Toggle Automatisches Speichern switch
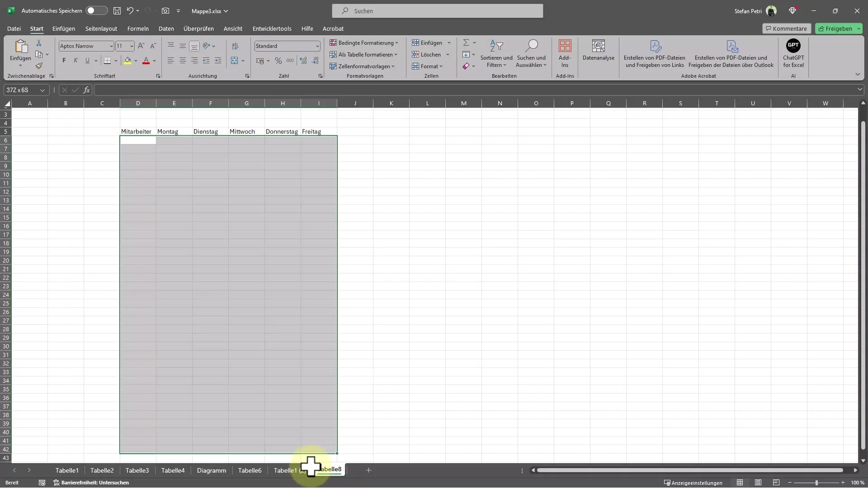The width and height of the screenshot is (868, 488). [x=92, y=11]
